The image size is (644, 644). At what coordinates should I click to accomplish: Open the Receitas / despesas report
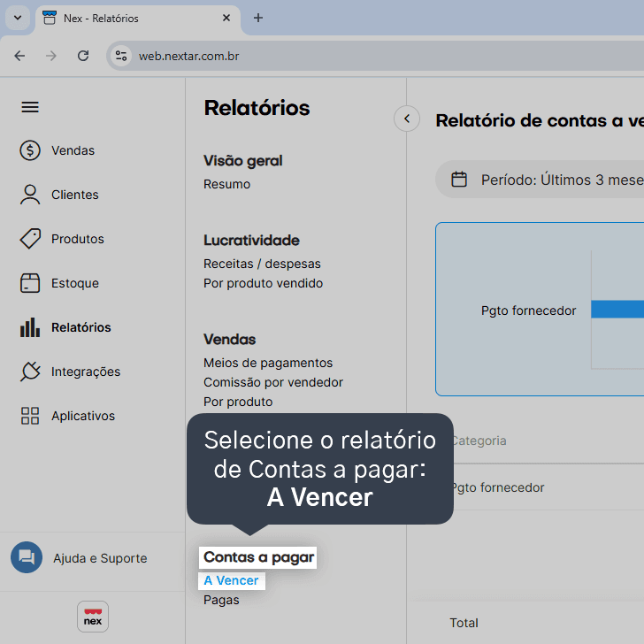[262, 264]
